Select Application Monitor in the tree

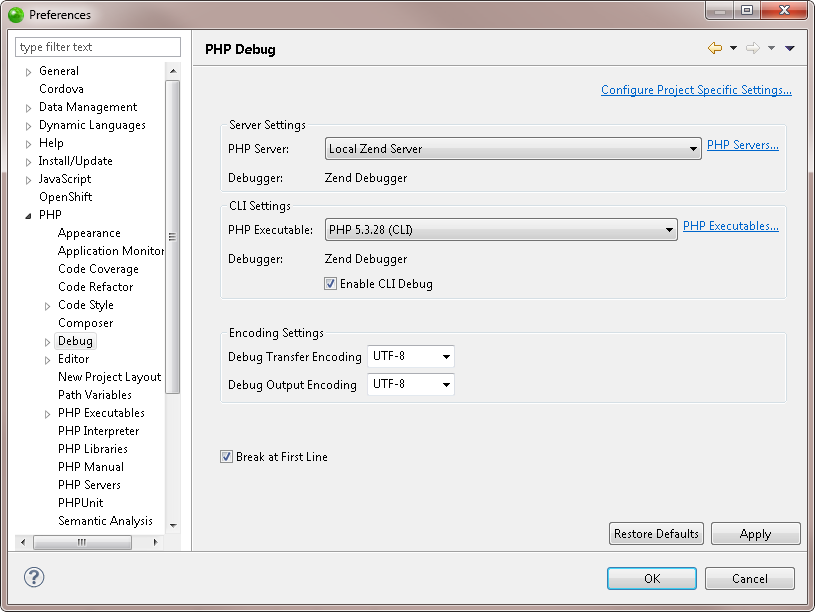111,251
